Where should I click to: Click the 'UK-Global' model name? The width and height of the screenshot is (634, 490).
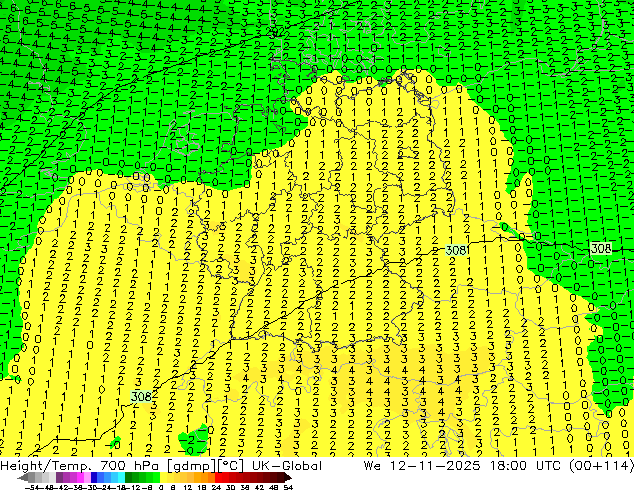[x=287, y=465]
